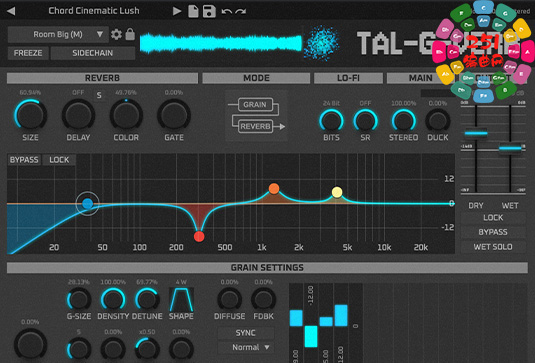Viewport: 535px width, 363px height.
Task: Open the Chord Cinematic Lush preset name
Action: point(94,11)
